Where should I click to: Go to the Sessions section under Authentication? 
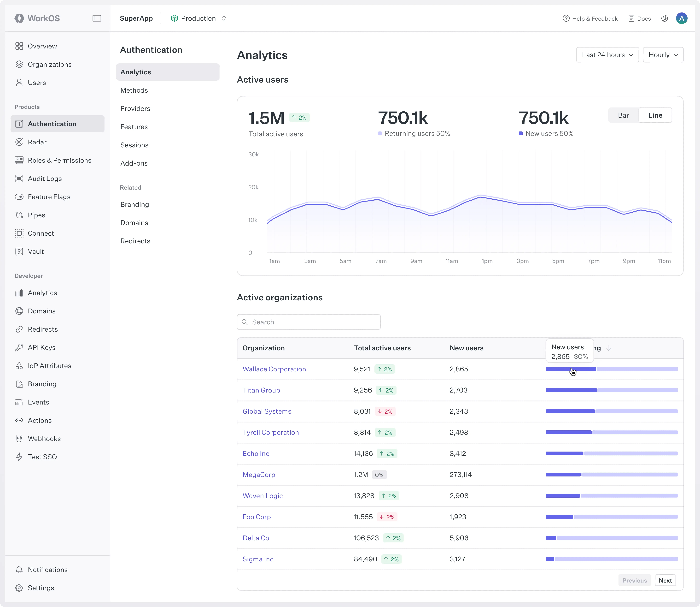134,145
